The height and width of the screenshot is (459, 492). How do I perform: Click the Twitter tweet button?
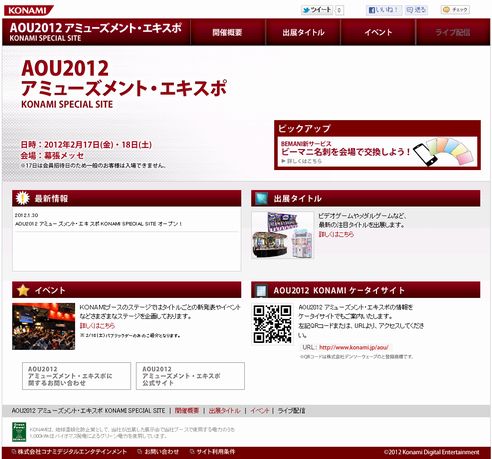click(317, 10)
